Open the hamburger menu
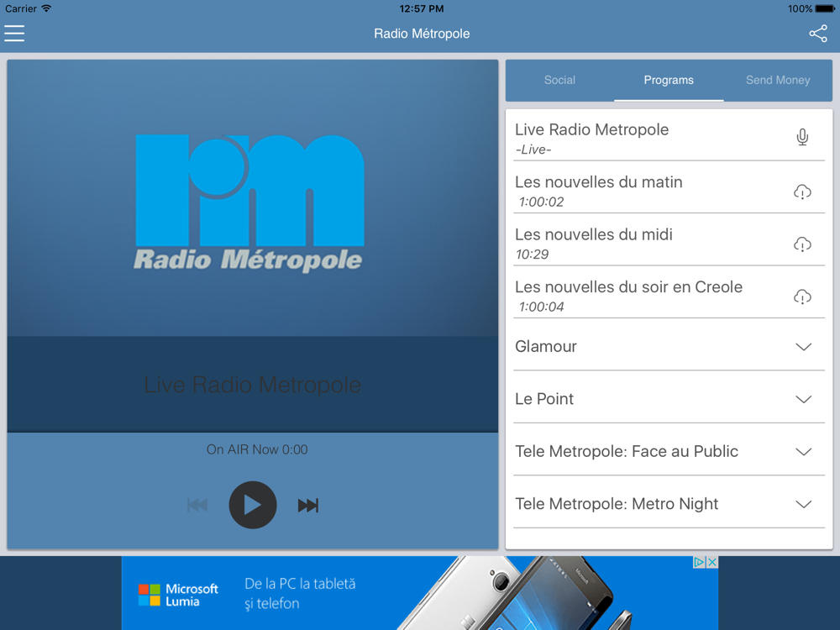 [x=14, y=34]
